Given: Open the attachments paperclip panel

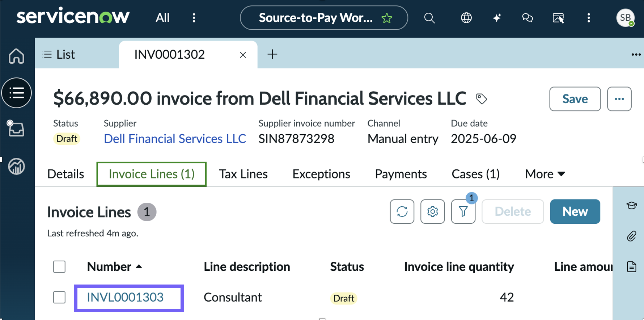Looking at the screenshot, I should (632, 236).
